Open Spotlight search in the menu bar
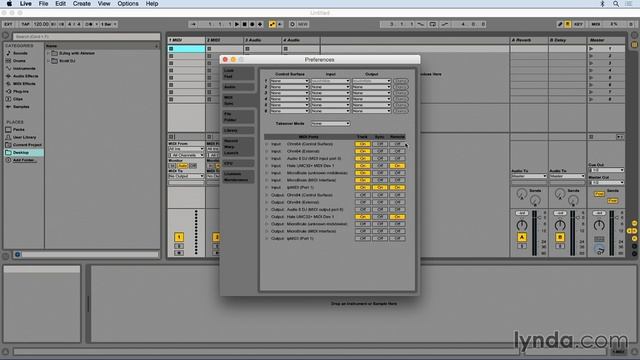This screenshot has width=640, height=360. [616, 4]
